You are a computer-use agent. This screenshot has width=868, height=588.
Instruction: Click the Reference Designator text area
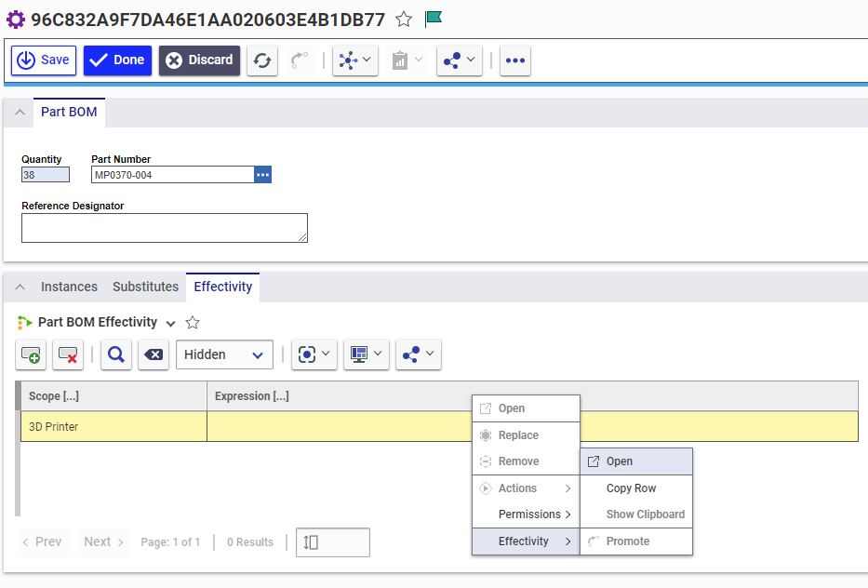tap(165, 228)
